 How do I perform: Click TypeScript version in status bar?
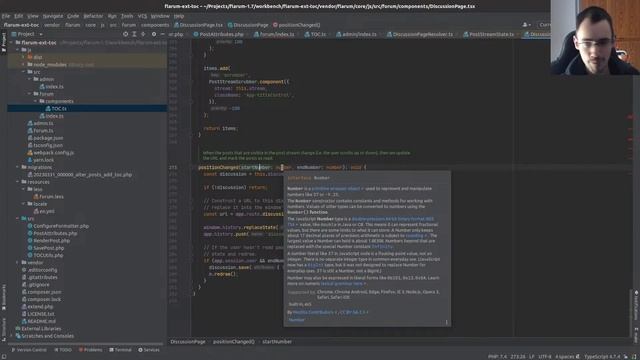click(x=602, y=357)
